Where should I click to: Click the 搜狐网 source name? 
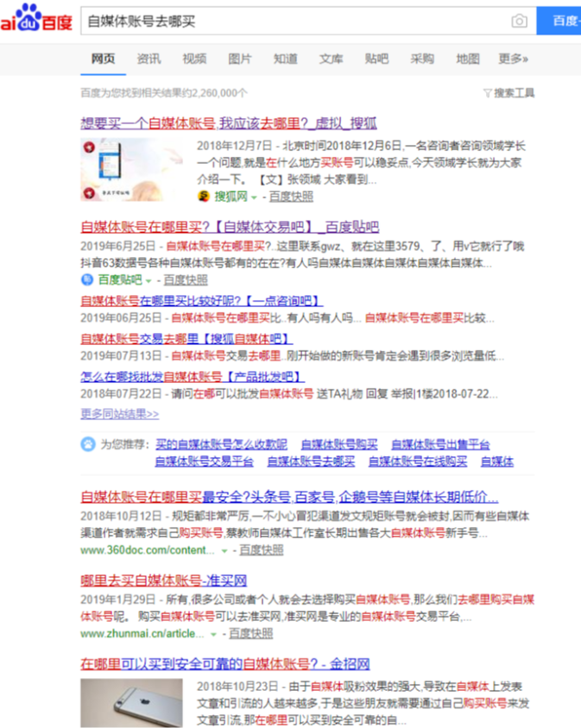(231, 197)
